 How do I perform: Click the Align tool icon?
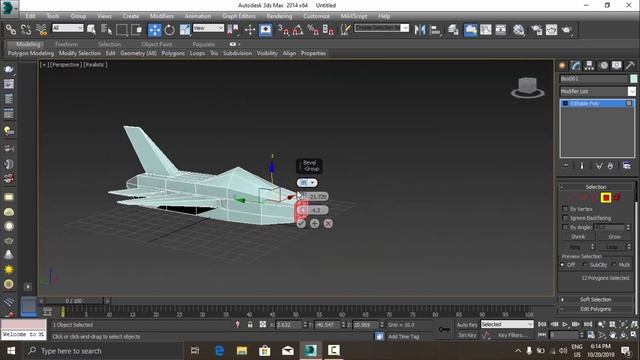point(435,29)
